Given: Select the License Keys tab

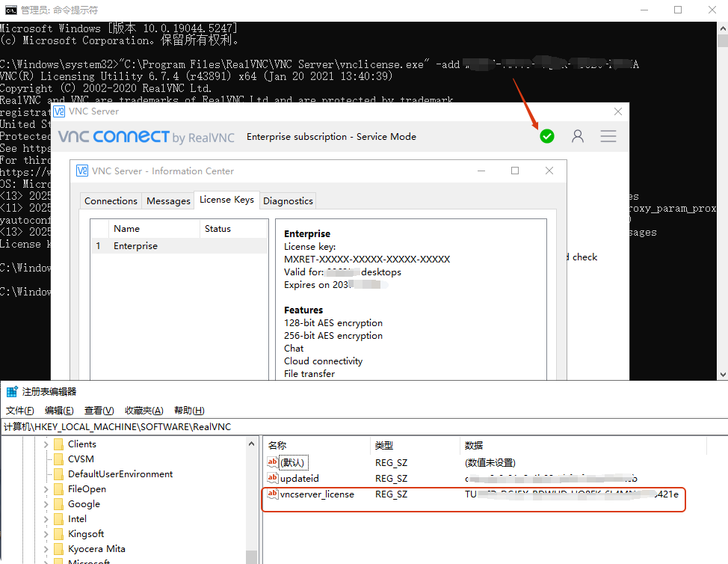Looking at the screenshot, I should click(226, 200).
